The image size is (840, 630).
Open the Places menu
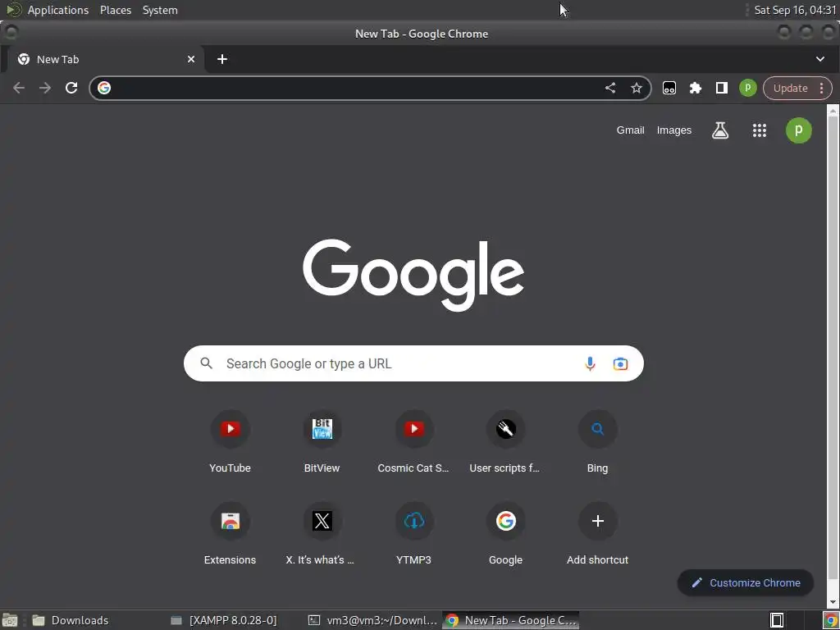[x=115, y=10]
